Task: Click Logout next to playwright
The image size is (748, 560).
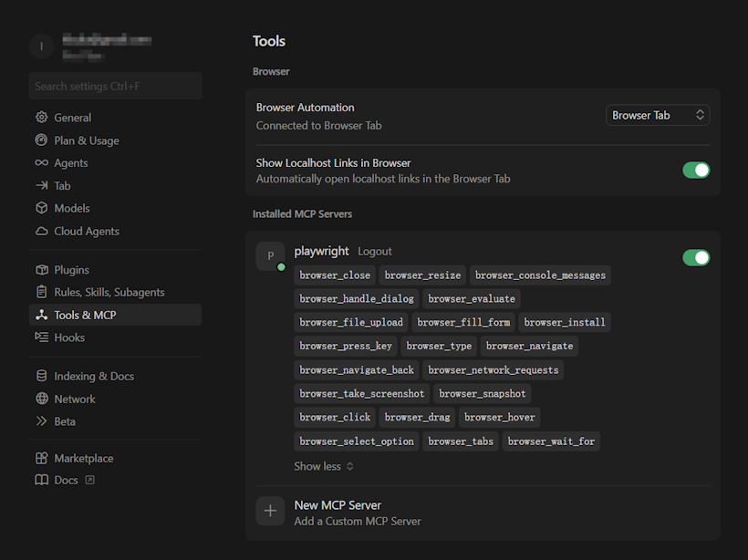Action: [374, 252]
